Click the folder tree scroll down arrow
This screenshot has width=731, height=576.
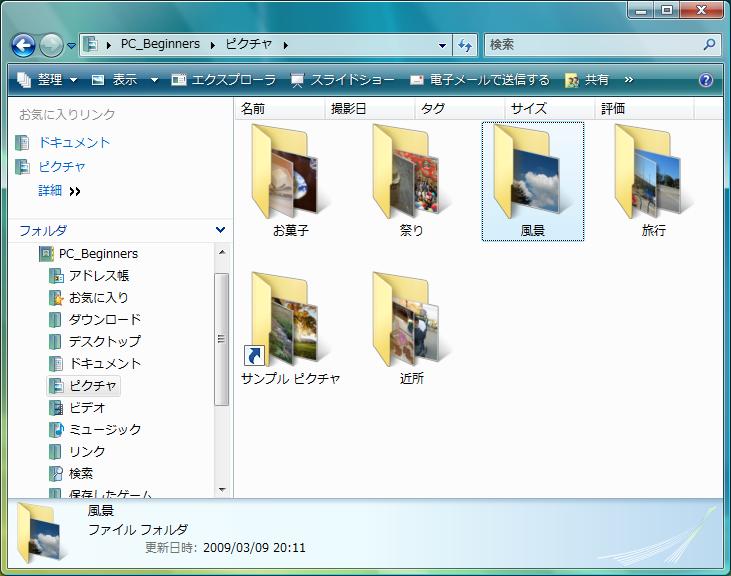[222, 489]
